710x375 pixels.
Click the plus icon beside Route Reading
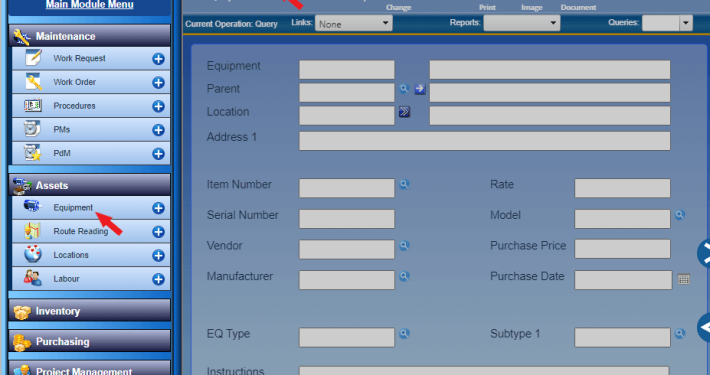tap(158, 232)
